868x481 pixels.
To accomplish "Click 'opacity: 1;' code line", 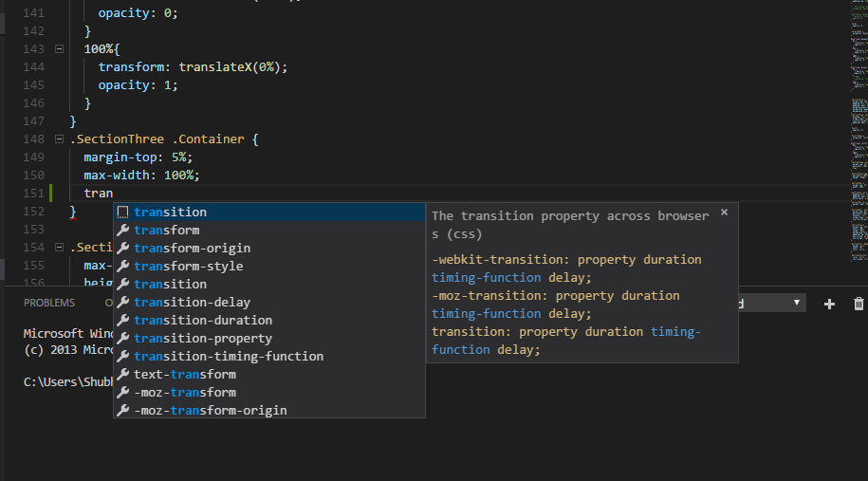I will pyautogui.click(x=138, y=85).
